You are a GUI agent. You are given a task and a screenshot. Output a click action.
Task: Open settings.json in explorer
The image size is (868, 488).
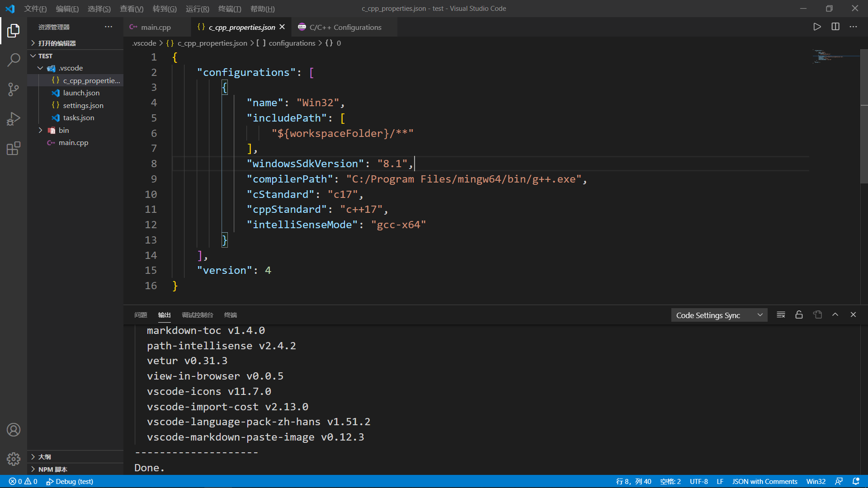pyautogui.click(x=75, y=105)
